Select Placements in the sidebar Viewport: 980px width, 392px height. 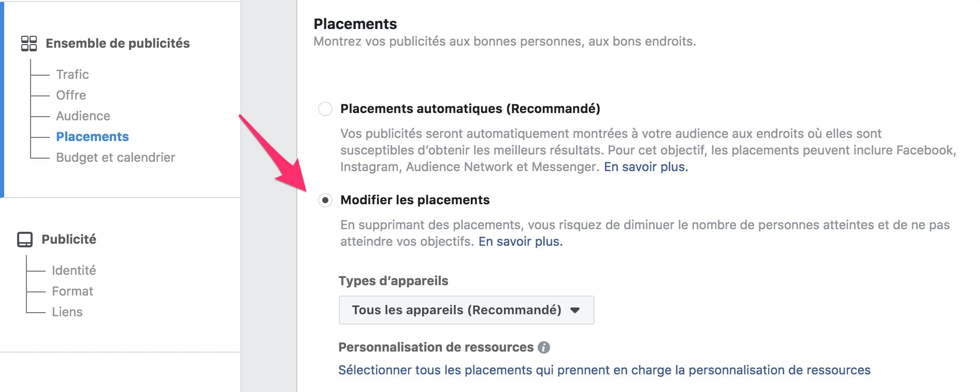92,137
